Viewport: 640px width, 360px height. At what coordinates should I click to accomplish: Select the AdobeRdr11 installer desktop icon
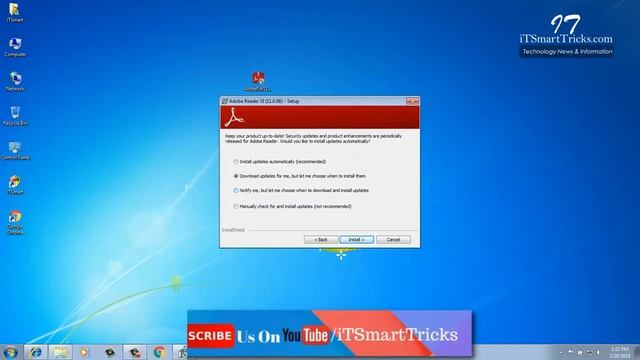258,81
